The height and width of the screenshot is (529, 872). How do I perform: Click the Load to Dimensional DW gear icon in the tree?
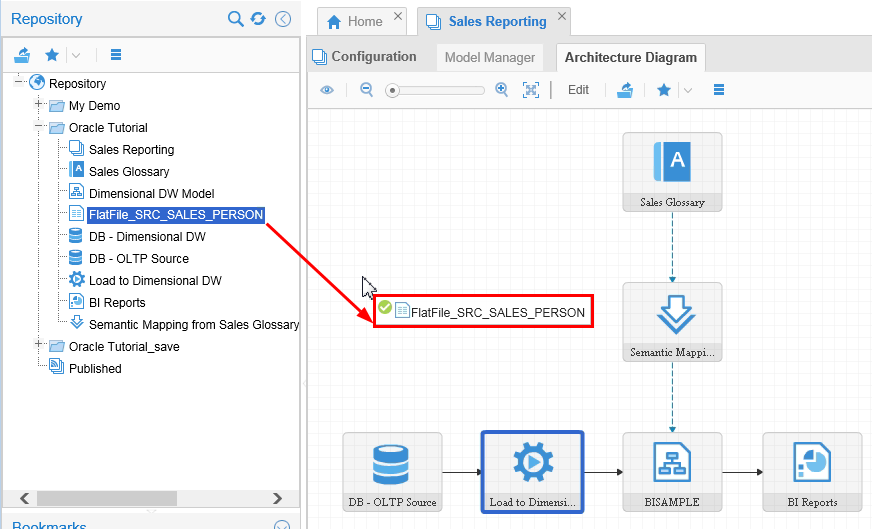77,279
